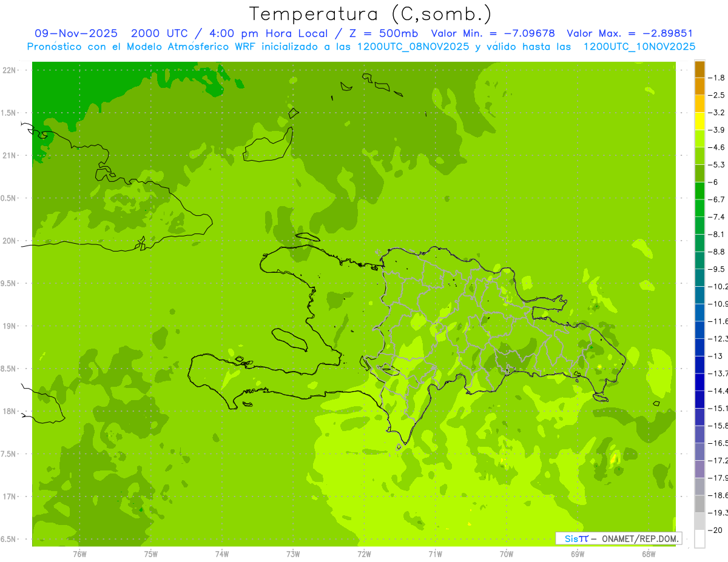The height and width of the screenshot is (562, 728).
Task: Click the "75W" longitude label
Action: click(151, 554)
